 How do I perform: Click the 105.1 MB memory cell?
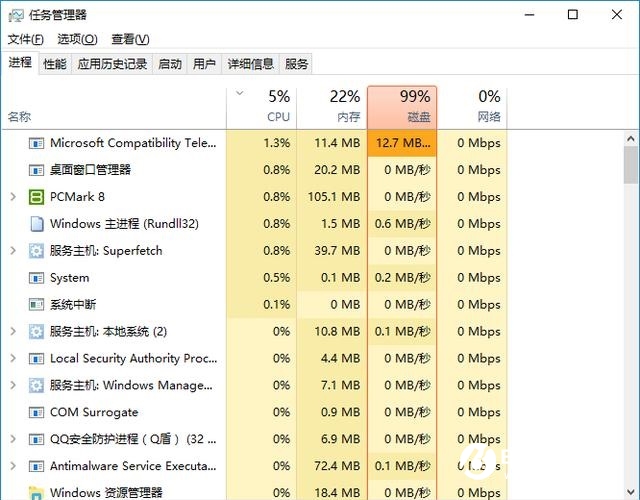332,197
